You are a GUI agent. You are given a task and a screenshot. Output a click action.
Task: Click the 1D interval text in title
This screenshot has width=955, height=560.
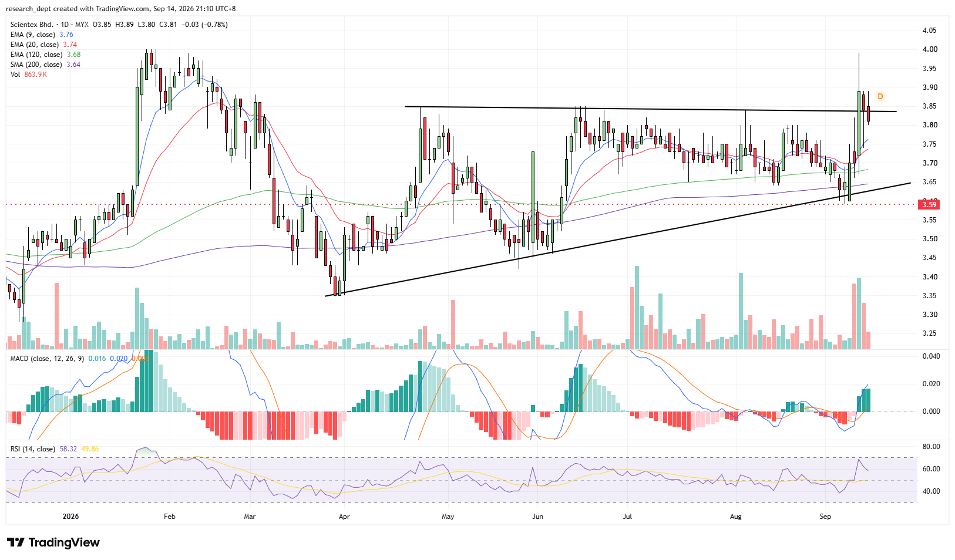[65, 25]
